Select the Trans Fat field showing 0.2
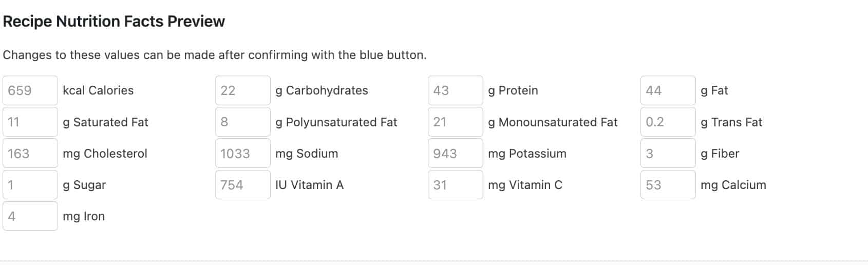 668,122
